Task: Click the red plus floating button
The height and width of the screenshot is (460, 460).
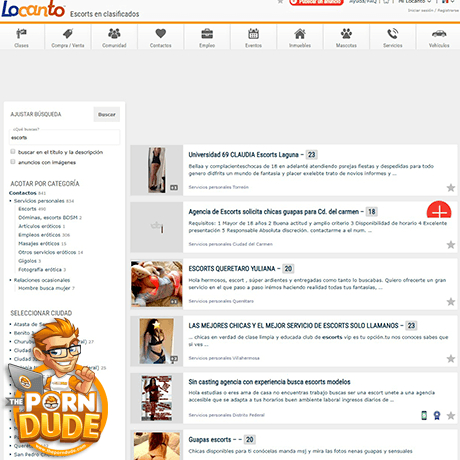Action: click(439, 210)
